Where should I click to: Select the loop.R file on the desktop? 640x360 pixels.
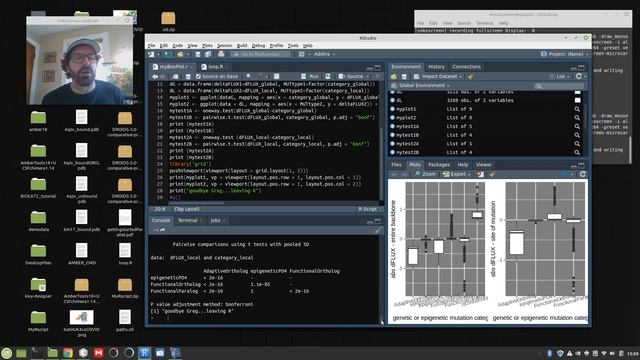124,254
